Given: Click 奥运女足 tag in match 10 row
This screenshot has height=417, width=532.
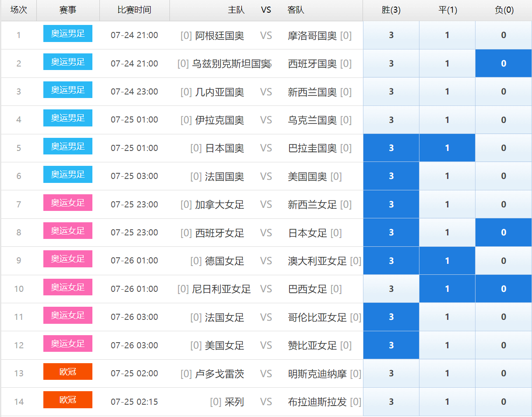Looking at the screenshot, I should pyautogui.click(x=68, y=287).
